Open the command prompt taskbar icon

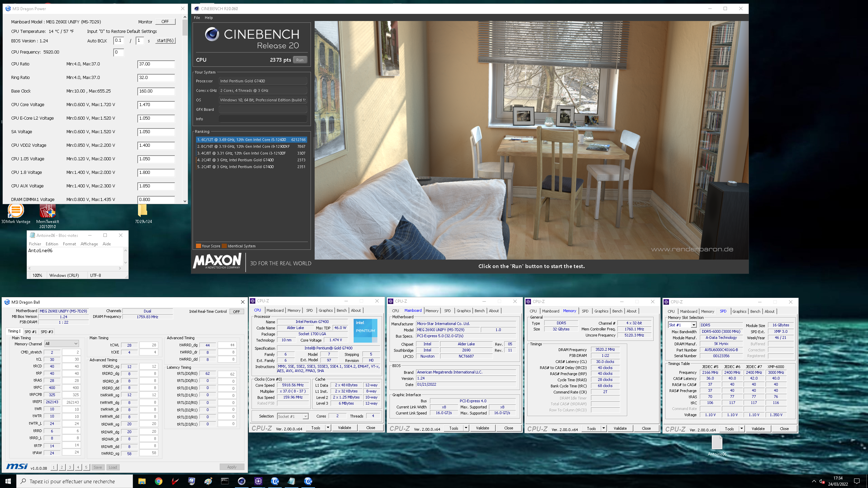pyautogui.click(x=225, y=481)
